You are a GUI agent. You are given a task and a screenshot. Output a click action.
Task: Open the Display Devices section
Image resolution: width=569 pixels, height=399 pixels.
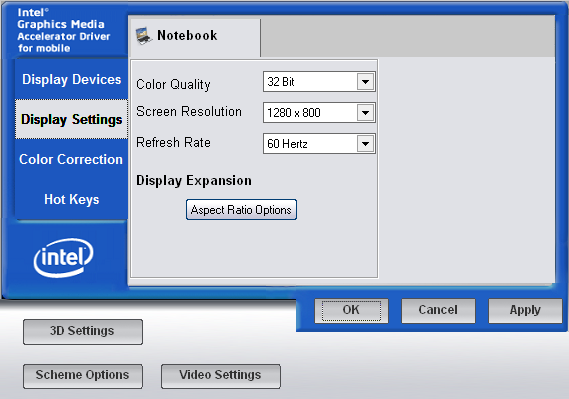pyautogui.click(x=71, y=79)
